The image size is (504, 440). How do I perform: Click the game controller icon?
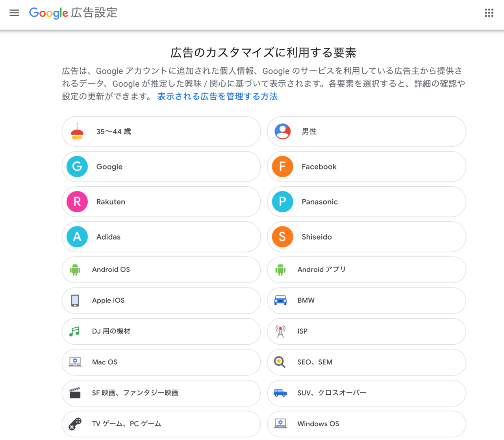(x=75, y=424)
